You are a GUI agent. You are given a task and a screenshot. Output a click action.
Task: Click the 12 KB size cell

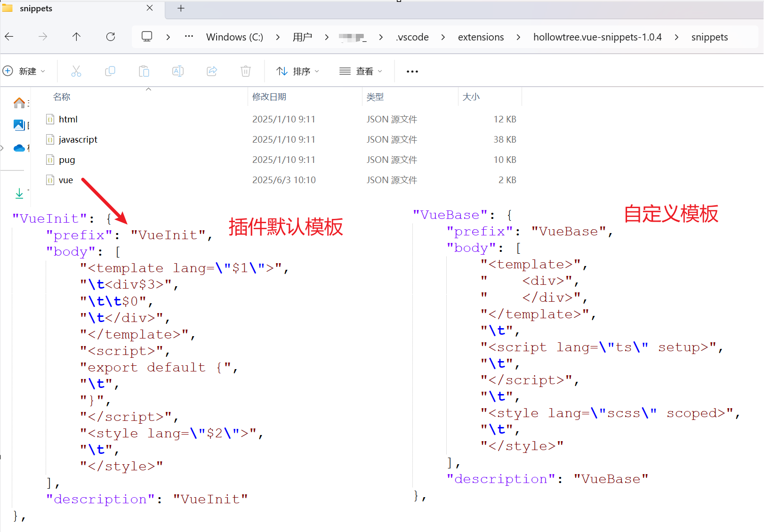pos(505,119)
